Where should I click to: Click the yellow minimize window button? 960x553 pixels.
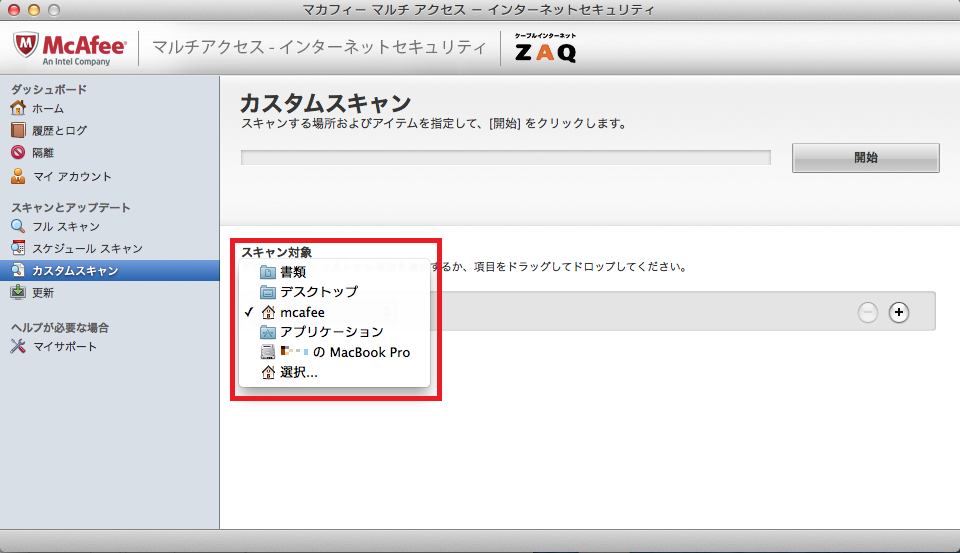point(34,10)
